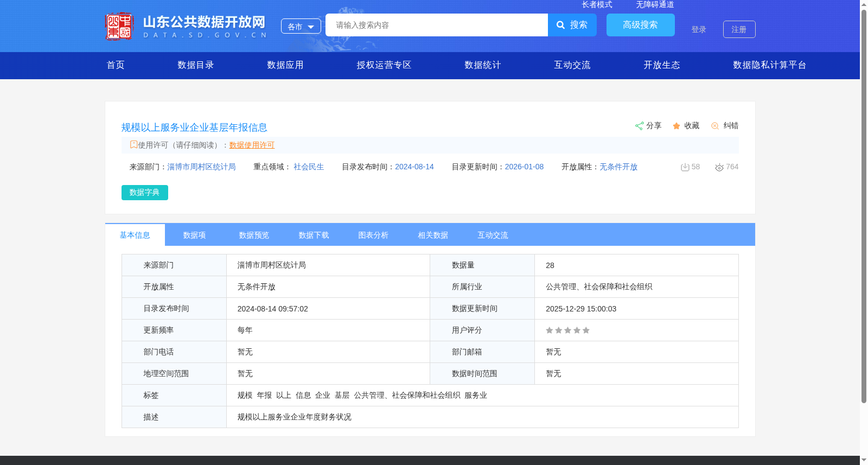Image resolution: width=868 pixels, height=465 pixels.
Task: Click the star favorite icon beside 收藏
Action: [676, 126]
